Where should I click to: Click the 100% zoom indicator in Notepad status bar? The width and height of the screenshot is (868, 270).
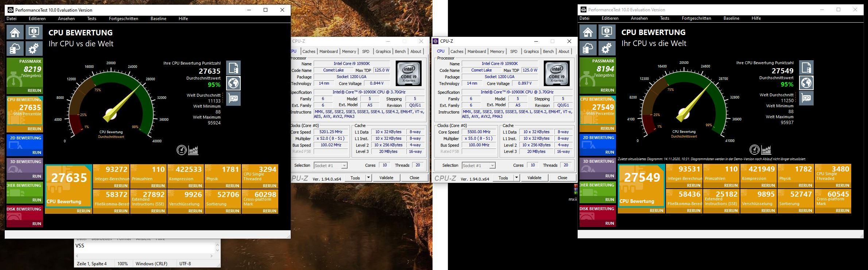123,263
